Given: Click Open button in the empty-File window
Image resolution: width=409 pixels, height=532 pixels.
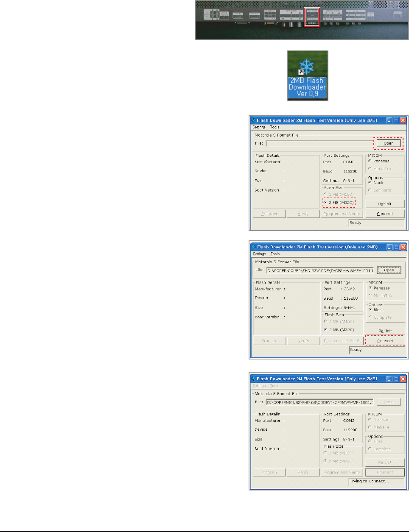Looking at the screenshot, I should coord(389,143).
